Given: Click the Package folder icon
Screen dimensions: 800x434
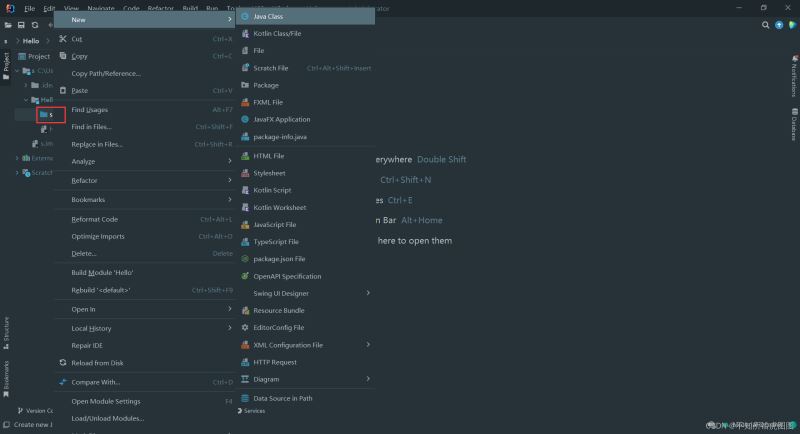Looking at the screenshot, I should click(x=245, y=85).
